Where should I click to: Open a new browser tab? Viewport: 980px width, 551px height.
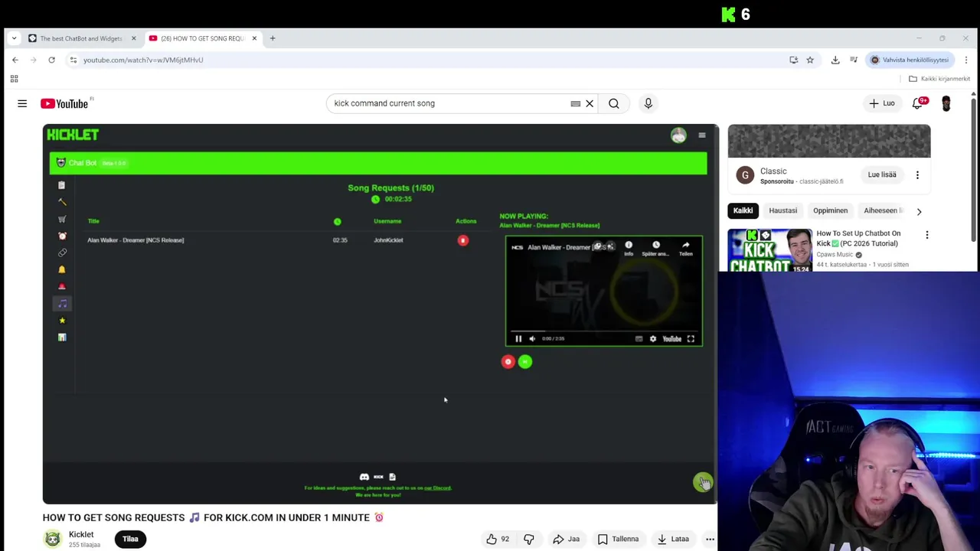(x=272, y=38)
